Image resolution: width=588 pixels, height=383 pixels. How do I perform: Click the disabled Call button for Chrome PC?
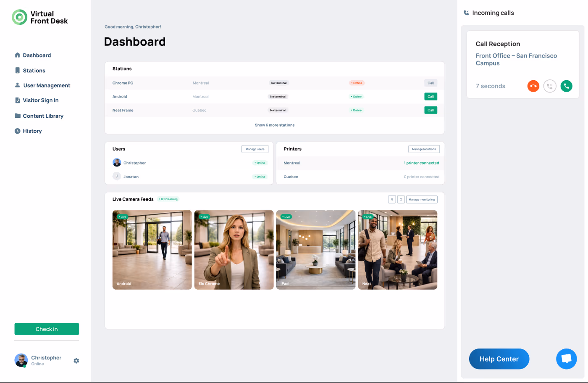click(x=430, y=83)
